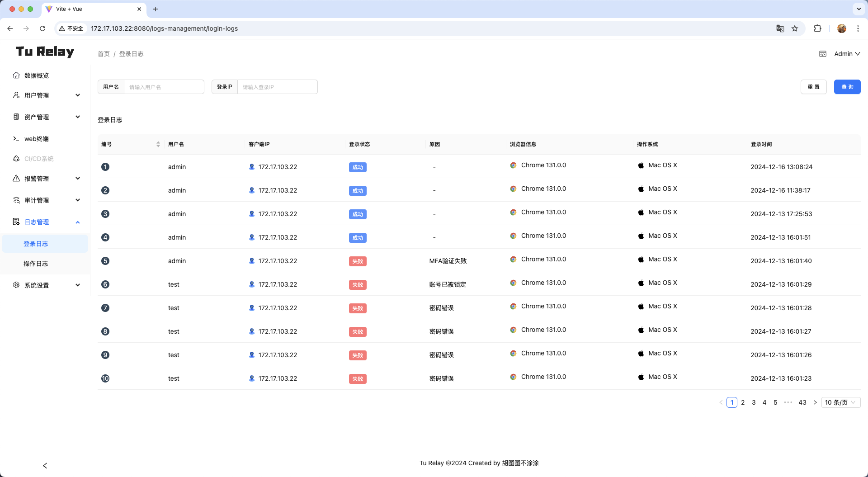868x477 pixels.
Task: Click the 重置 button
Action: (x=813, y=87)
